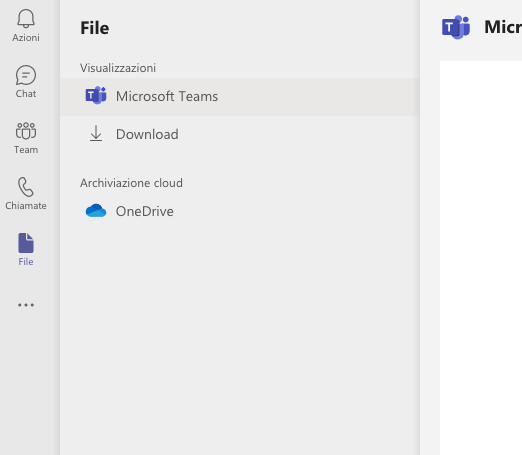Open the Azioni bell icon
Screen dimensions: 522x455
click(x=26, y=18)
